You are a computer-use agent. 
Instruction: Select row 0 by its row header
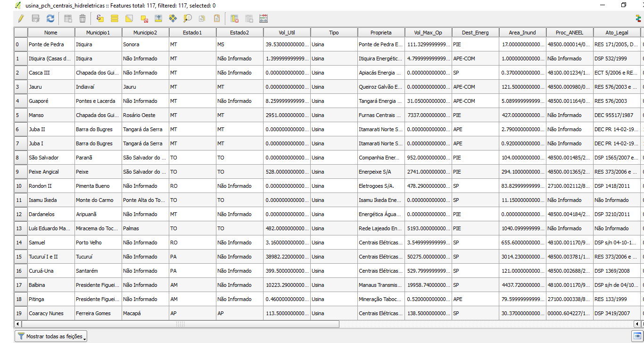[x=21, y=44]
